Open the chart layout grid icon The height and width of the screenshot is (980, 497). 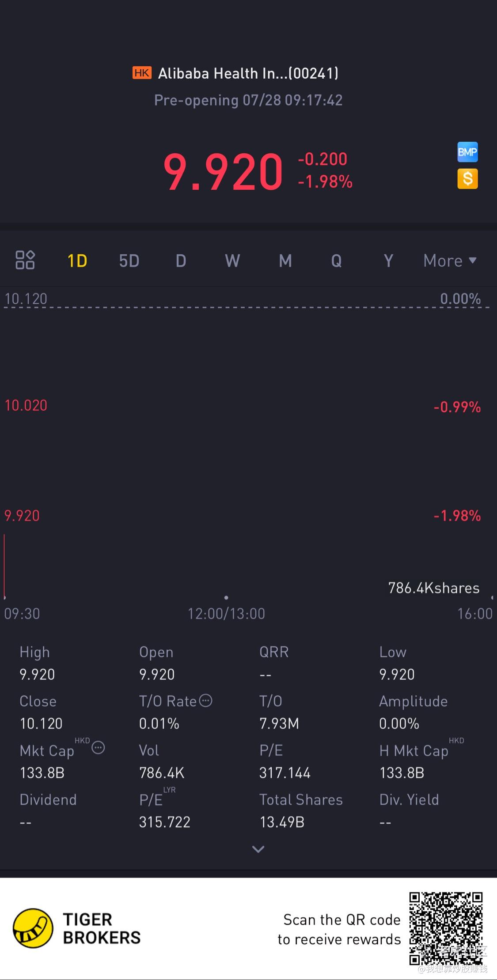click(25, 260)
